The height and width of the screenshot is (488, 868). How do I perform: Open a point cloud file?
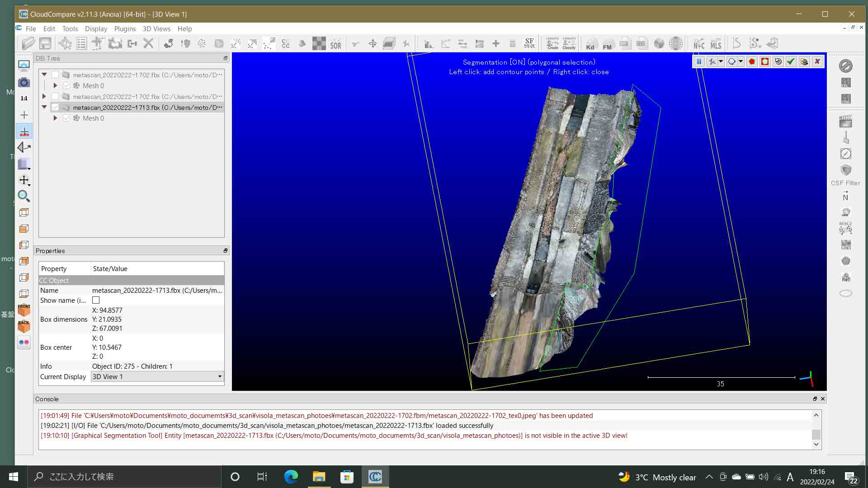[x=28, y=43]
